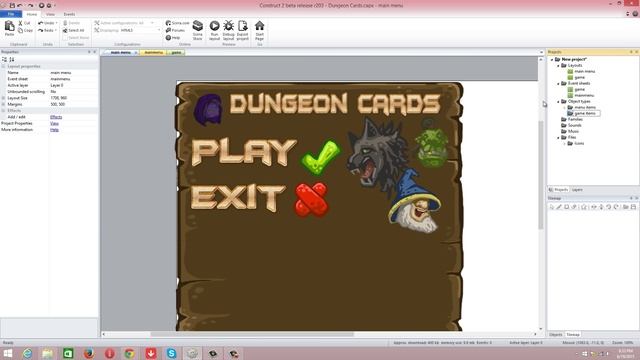Screen dimensions: 640x360
Task: Click the quick access redo arrow
Action: [x=30, y=6]
